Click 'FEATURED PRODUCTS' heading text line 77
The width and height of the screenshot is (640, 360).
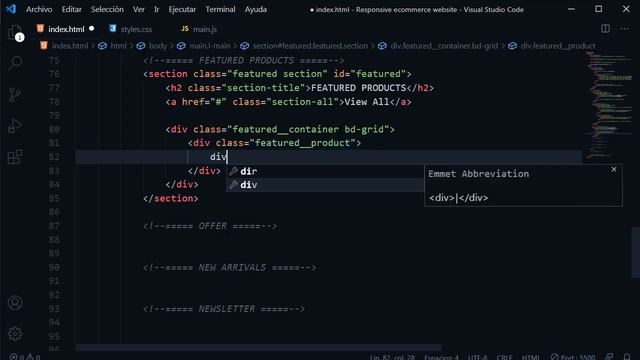pos(358,88)
